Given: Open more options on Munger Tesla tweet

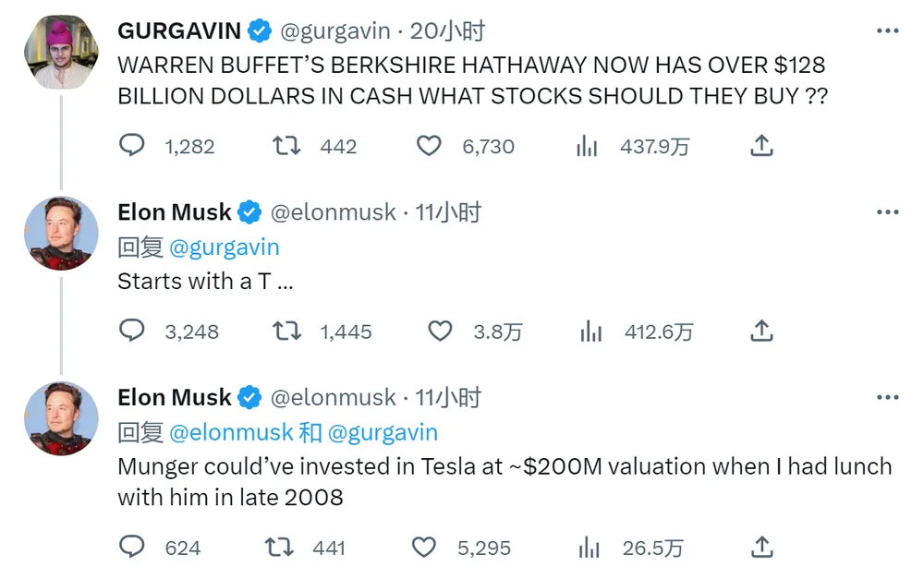Looking at the screenshot, I should 887,398.
